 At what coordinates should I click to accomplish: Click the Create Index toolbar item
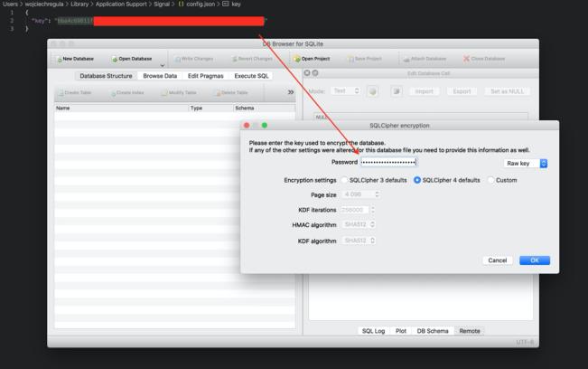tap(127, 93)
